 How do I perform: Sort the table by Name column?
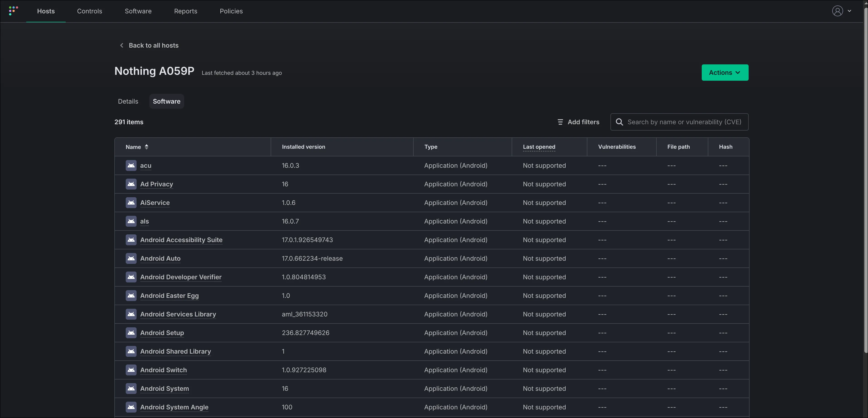[137, 147]
